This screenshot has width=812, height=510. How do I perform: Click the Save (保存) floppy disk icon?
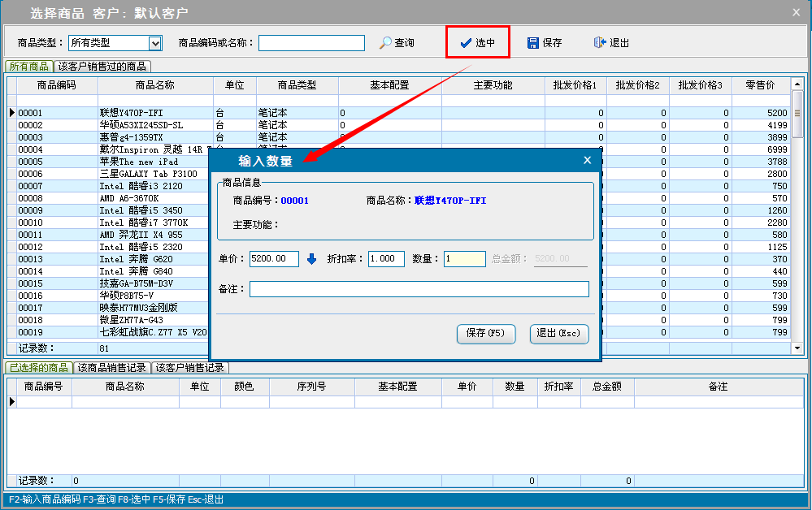tap(533, 43)
